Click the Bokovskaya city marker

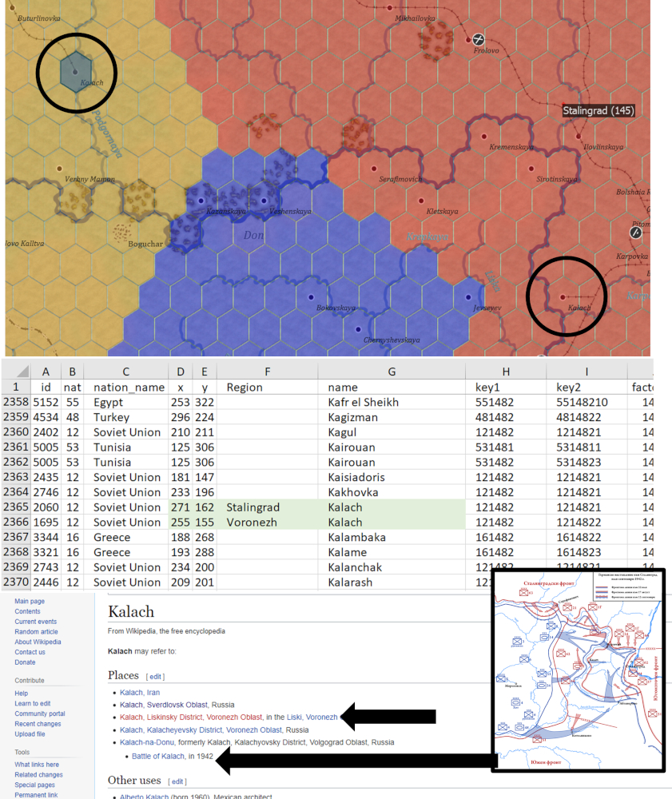(x=311, y=297)
